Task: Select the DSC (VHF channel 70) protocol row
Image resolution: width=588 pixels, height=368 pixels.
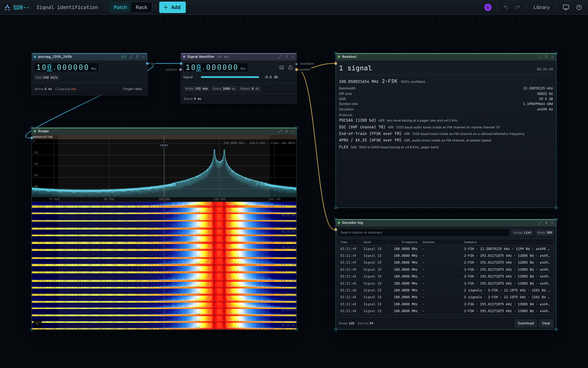Action: pyautogui.click(x=446, y=127)
